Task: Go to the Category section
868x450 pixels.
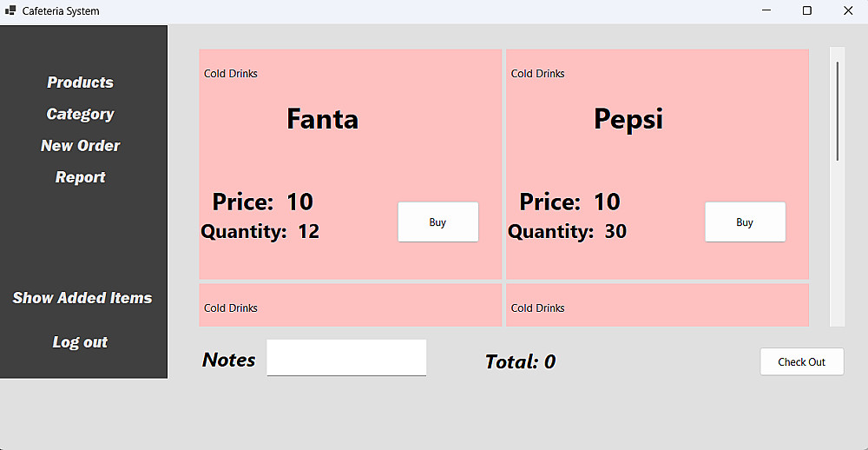Action: click(x=80, y=114)
